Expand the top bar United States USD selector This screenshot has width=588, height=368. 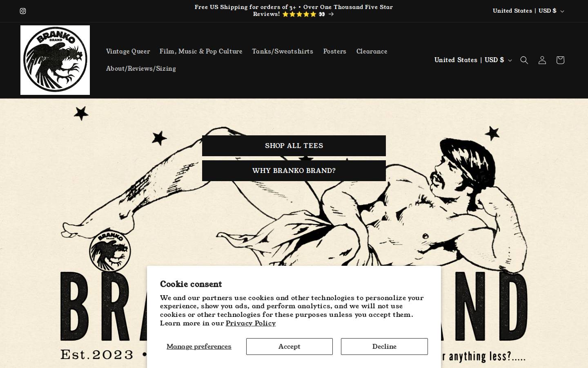click(x=528, y=11)
